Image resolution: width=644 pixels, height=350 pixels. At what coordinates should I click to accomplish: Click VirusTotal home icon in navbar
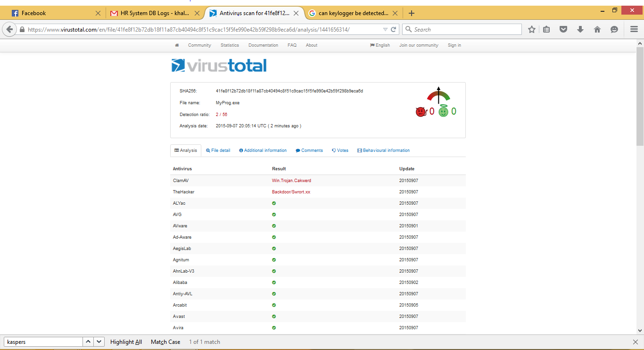177,45
